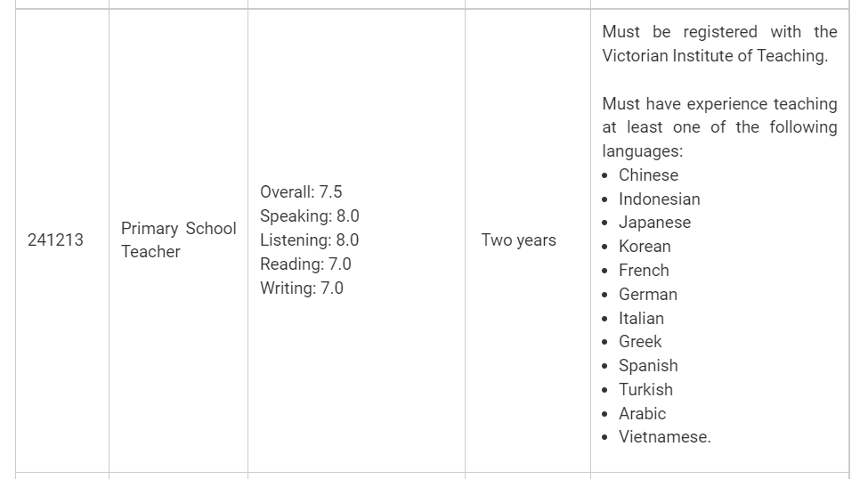Click the Two years experience cell
The height and width of the screenshot is (479, 868).
(x=518, y=240)
